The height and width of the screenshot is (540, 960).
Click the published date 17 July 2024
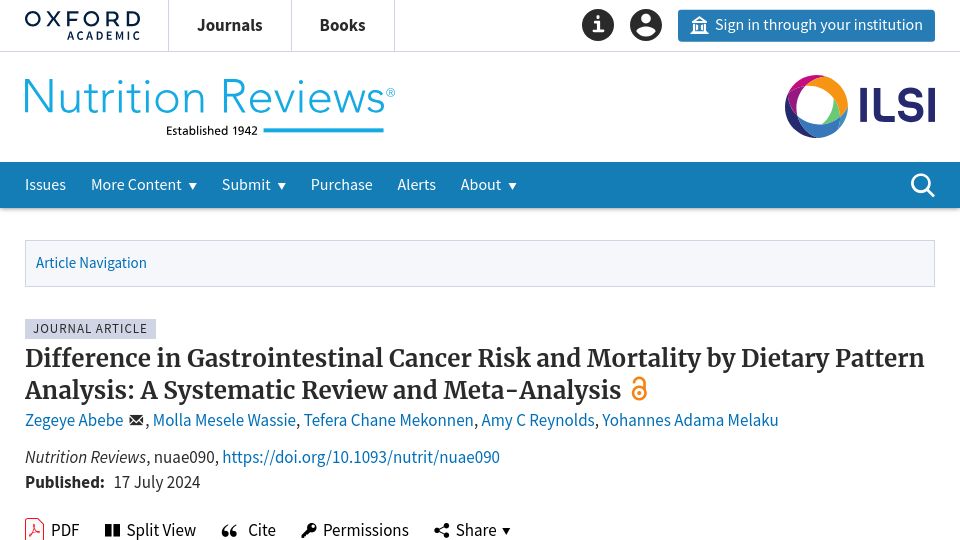pyautogui.click(x=157, y=482)
